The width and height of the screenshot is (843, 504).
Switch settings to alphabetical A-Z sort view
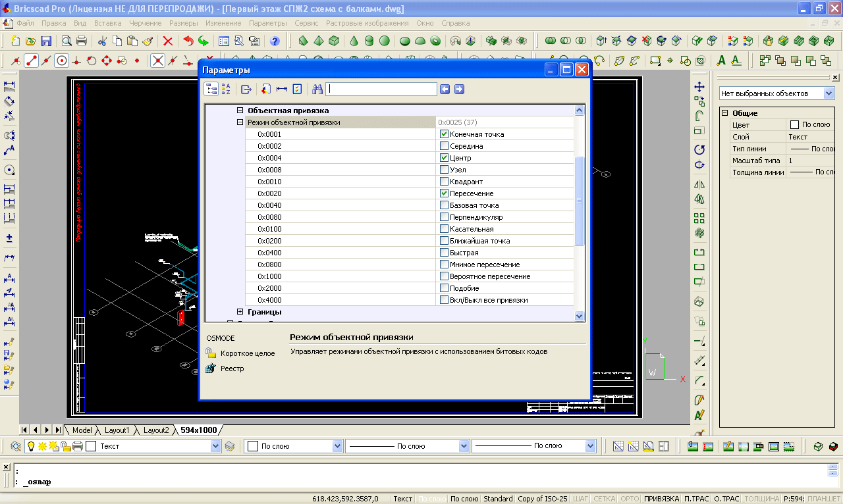coord(226,89)
